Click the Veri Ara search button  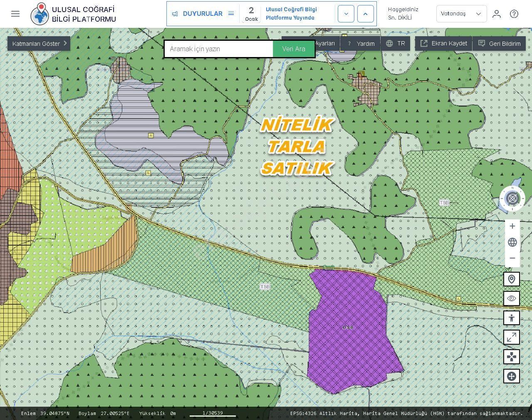pos(294,49)
